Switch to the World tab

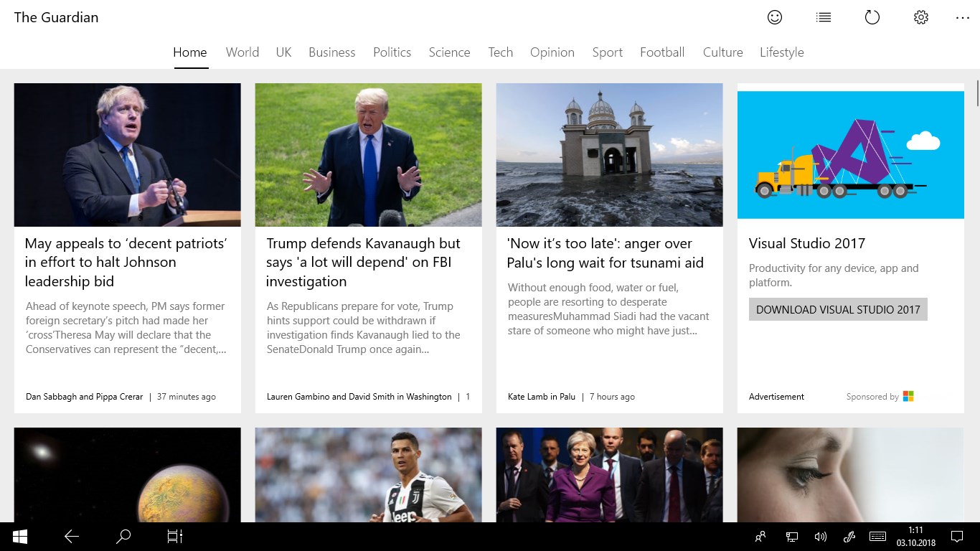point(242,52)
